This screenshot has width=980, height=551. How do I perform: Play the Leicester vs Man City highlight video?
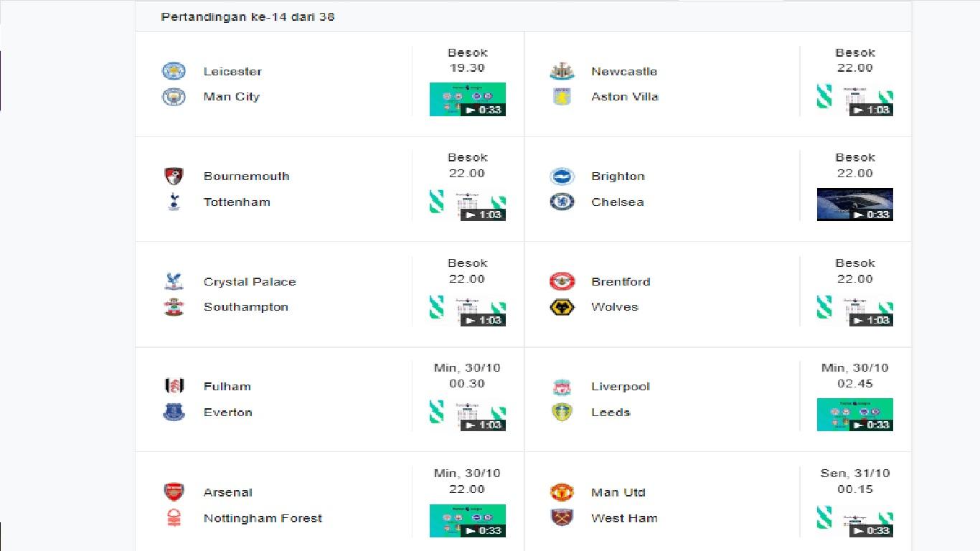click(467, 99)
